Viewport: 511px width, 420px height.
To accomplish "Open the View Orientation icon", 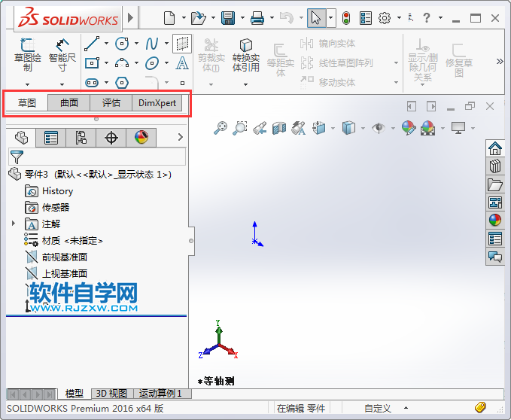I will pos(319,128).
